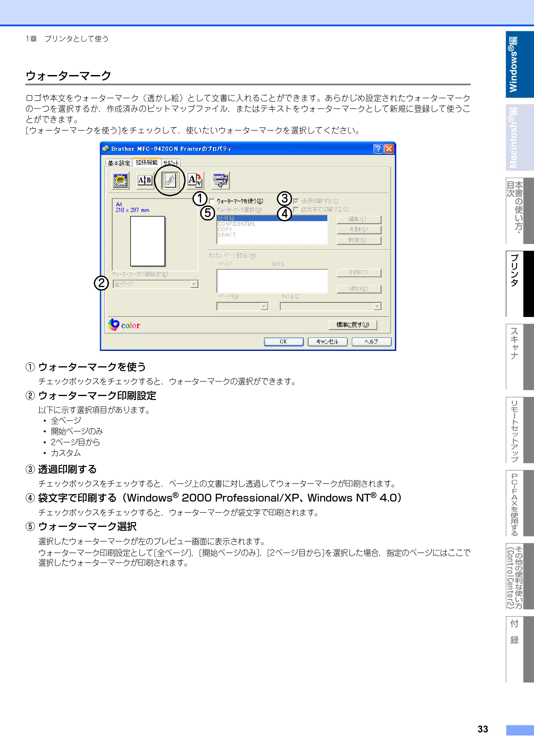Select the image quality sunflower icon
The width and height of the screenshot is (534, 756).
click(x=120, y=181)
